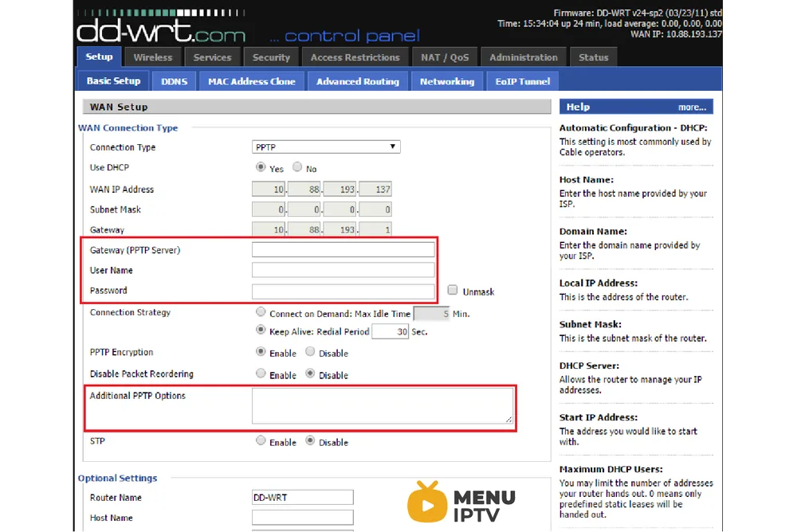Click the Automatic Configuration - DHCP help heading
Image resolution: width=797 pixels, height=532 pixels.
point(633,128)
